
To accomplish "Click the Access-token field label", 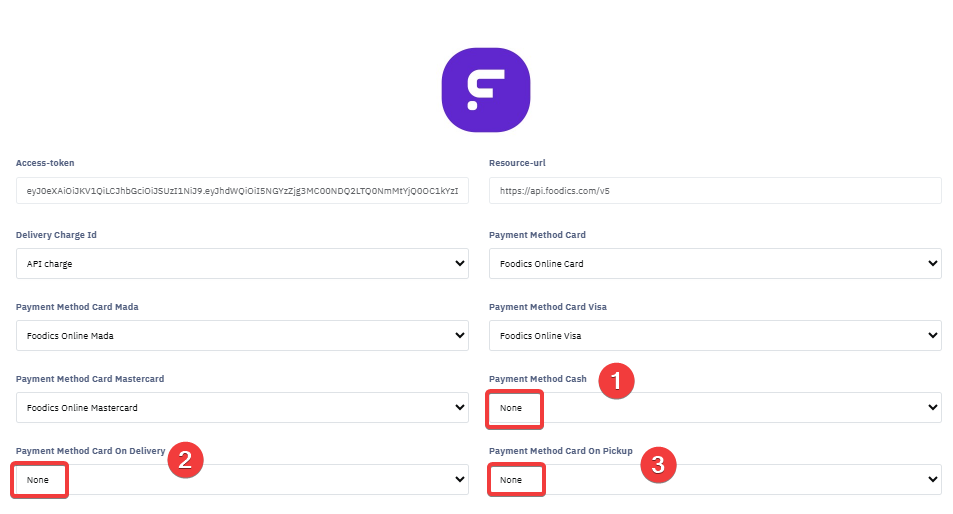I will 45,163.
